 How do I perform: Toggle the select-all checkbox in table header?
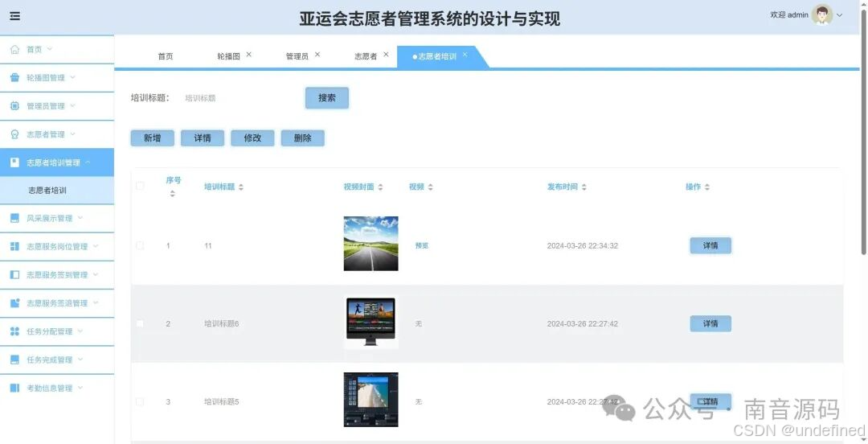(140, 187)
